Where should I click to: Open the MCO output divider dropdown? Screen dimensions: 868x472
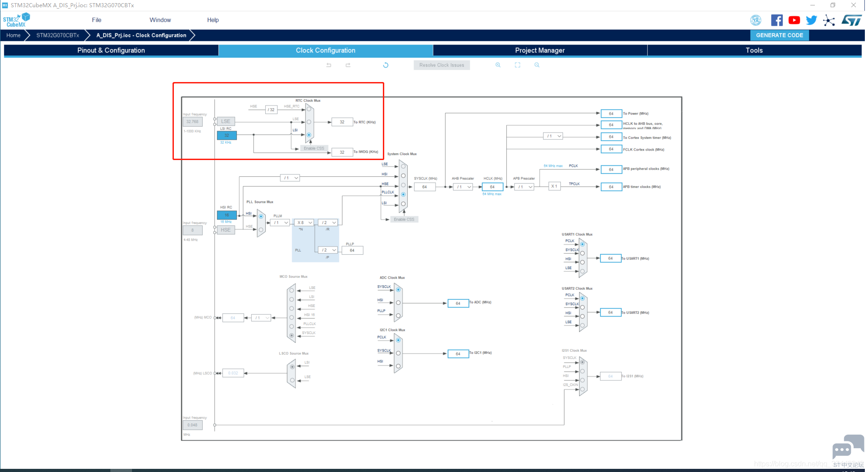pyautogui.click(x=261, y=318)
